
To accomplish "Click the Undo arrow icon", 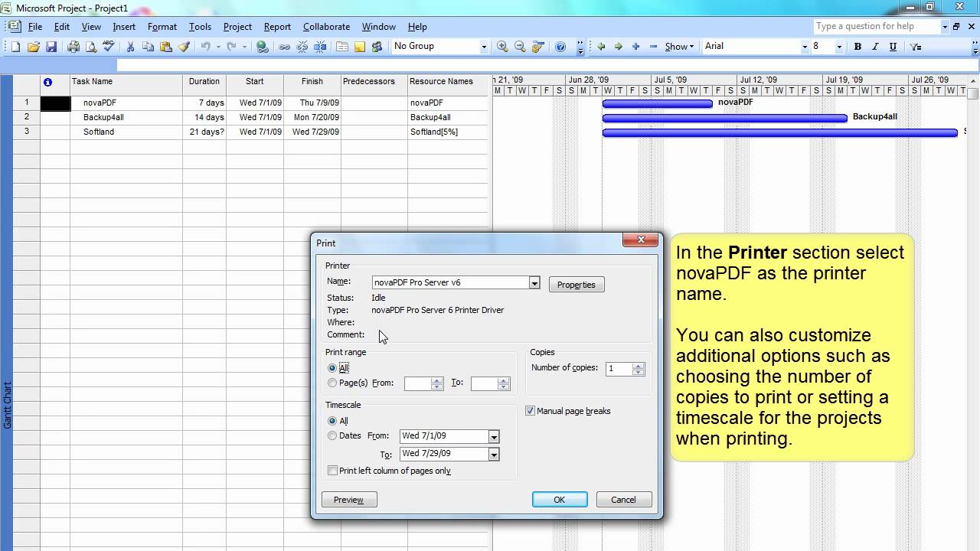I will tap(205, 47).
